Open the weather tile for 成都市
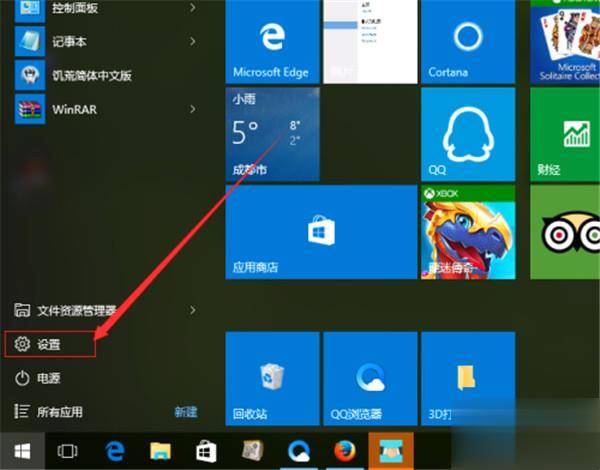Viewport: 600px width, 470px height. (272, 134)
